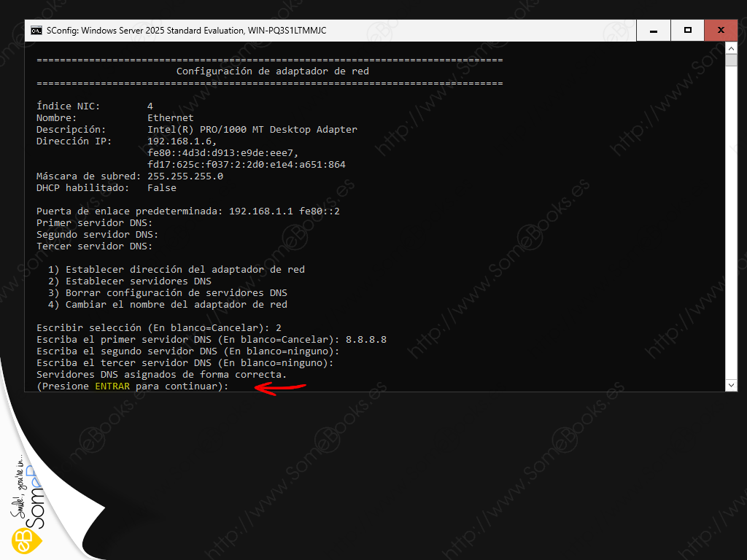Minimize the SConfig window
This screenshot has height=560, width=747.
653,31
